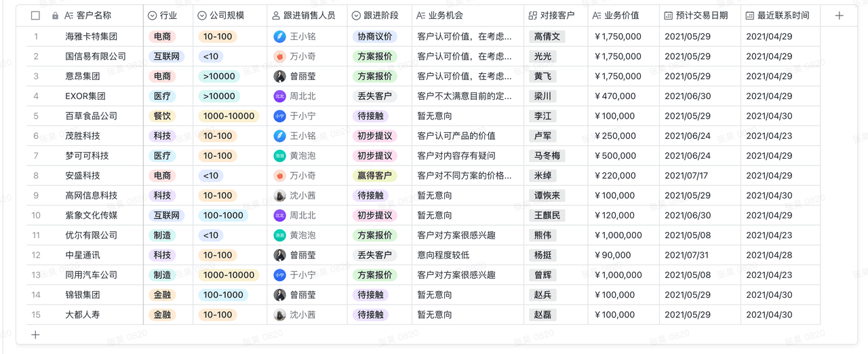Select the 业务机会 column header

[x=446, y=16]
